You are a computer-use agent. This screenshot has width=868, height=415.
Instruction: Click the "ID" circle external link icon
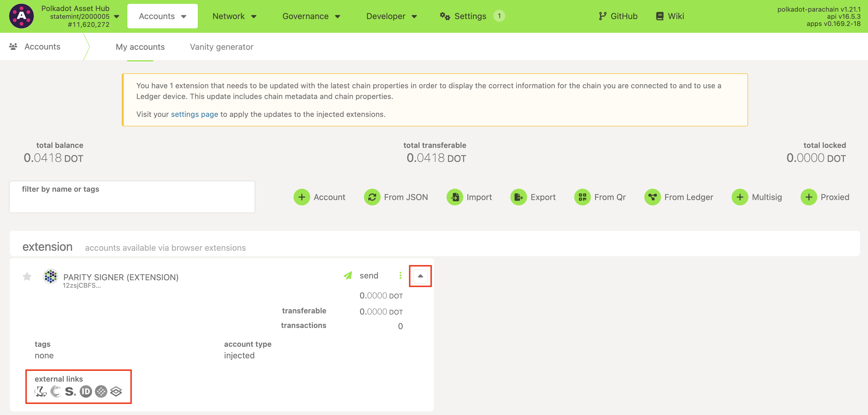(x=86, y=391)
